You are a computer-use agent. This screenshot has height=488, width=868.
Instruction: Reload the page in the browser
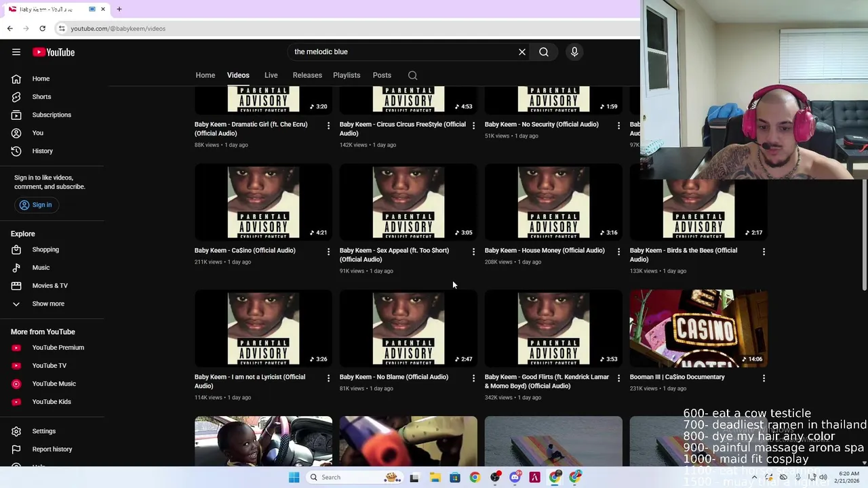(42, 28)
